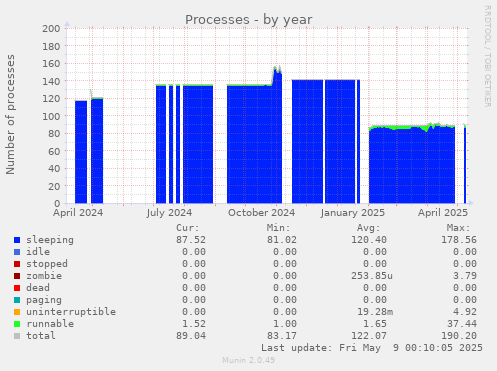Image resolution: width=497 pixels, height=371 pixels.
Task: Click zombie maximum value 3.79
Action: tap(465, 276)
